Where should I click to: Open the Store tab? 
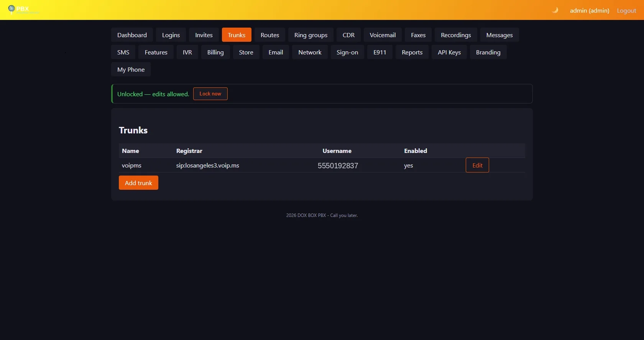(x=246, y=52)
